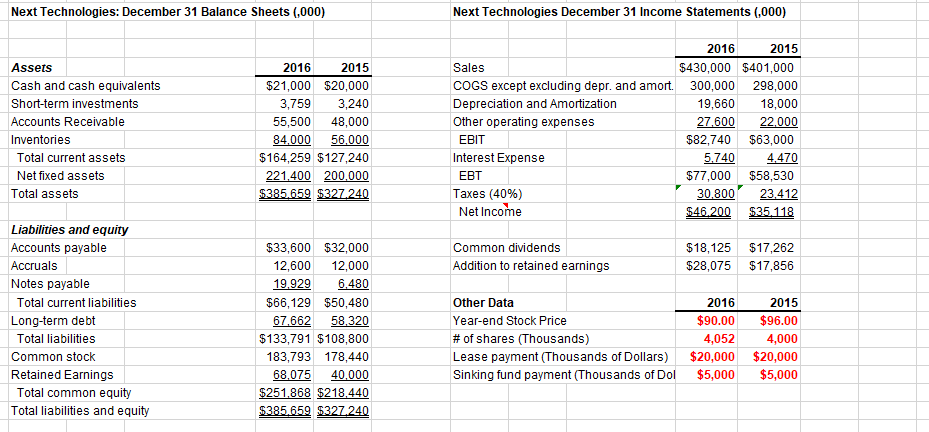The width and height of the screenshot is (929, 432).
Task: Select the 56,000 inventories 2015 cell
Action: 348,140
